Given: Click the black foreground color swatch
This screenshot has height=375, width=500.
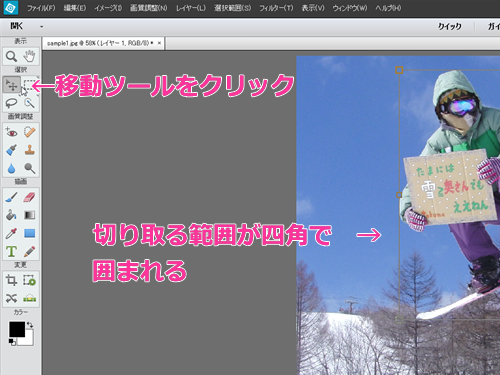Looking at the screenshot, I should 17,329.
